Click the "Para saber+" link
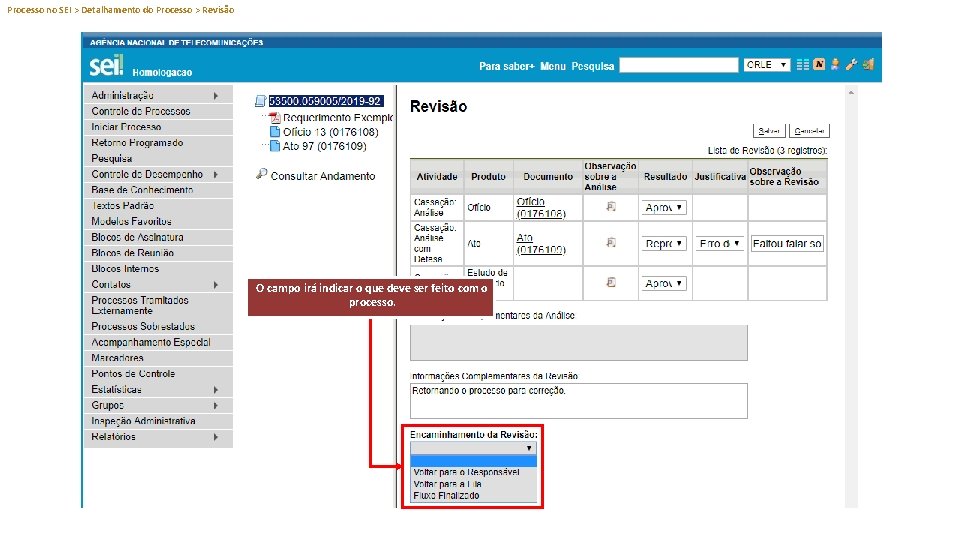Screen dimensions: 960x540 click(x=507, y=66)
